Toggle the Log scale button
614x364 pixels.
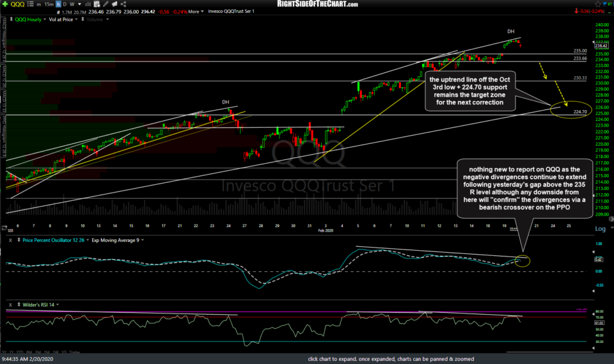pyautogui.click(x=600, y=228)
